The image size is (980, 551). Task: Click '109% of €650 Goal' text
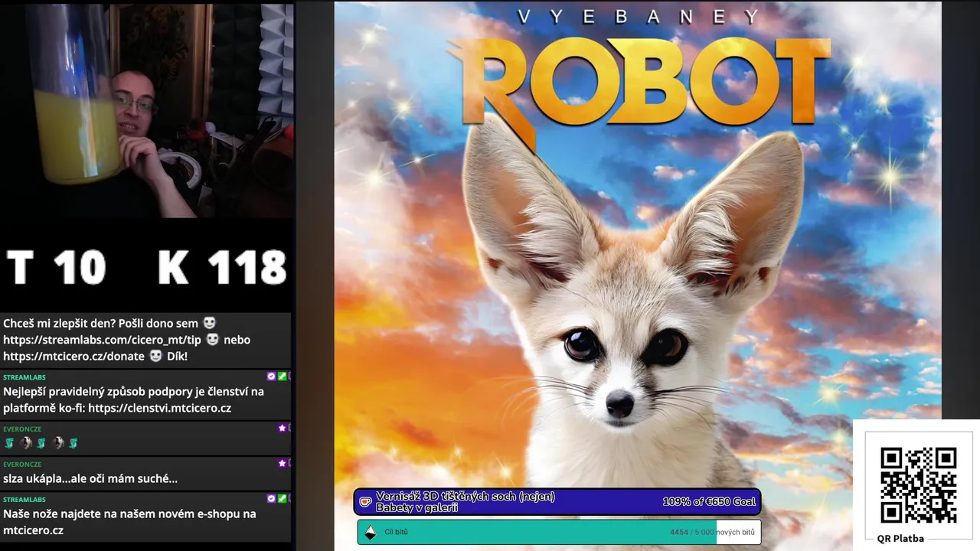(x=709, y=502)
